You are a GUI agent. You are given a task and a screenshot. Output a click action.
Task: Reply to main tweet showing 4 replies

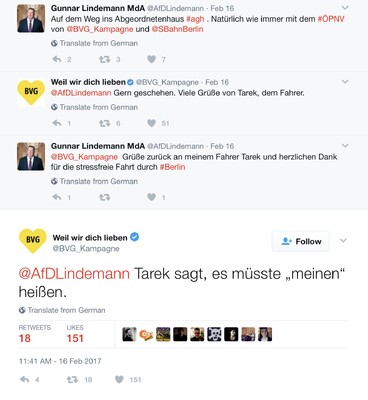(x=25, y=379)
